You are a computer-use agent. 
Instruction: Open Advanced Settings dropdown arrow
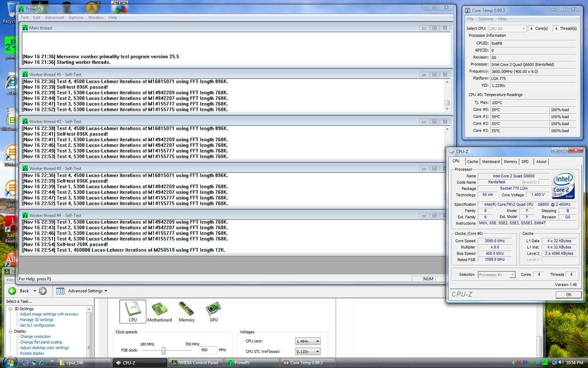(106, 291)
